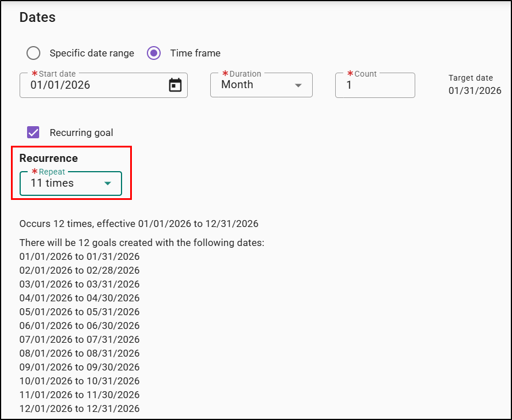Click the 08/01/2026 to 08/31/2026 row

[79, 353]
